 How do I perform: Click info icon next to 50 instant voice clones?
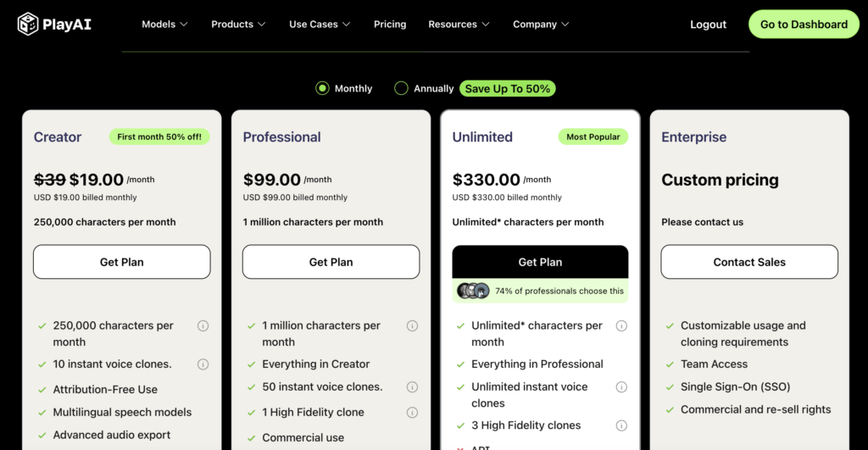tap(412, 387)
